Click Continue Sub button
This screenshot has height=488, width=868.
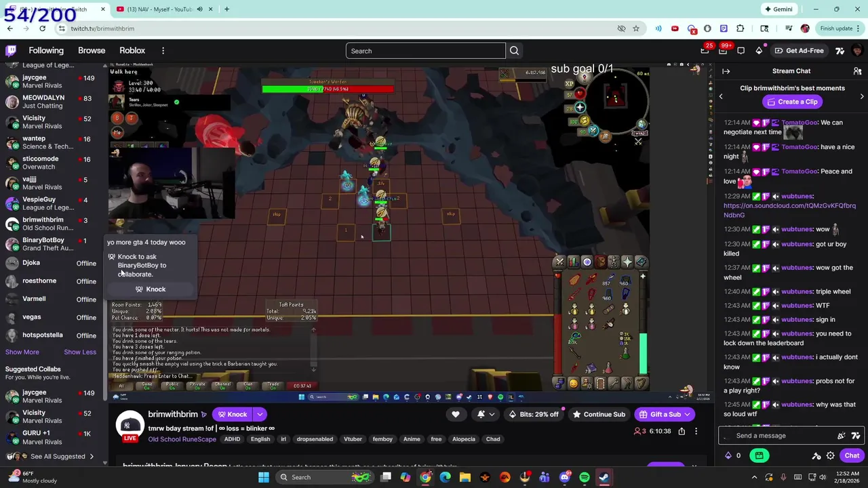pos(598,414)
